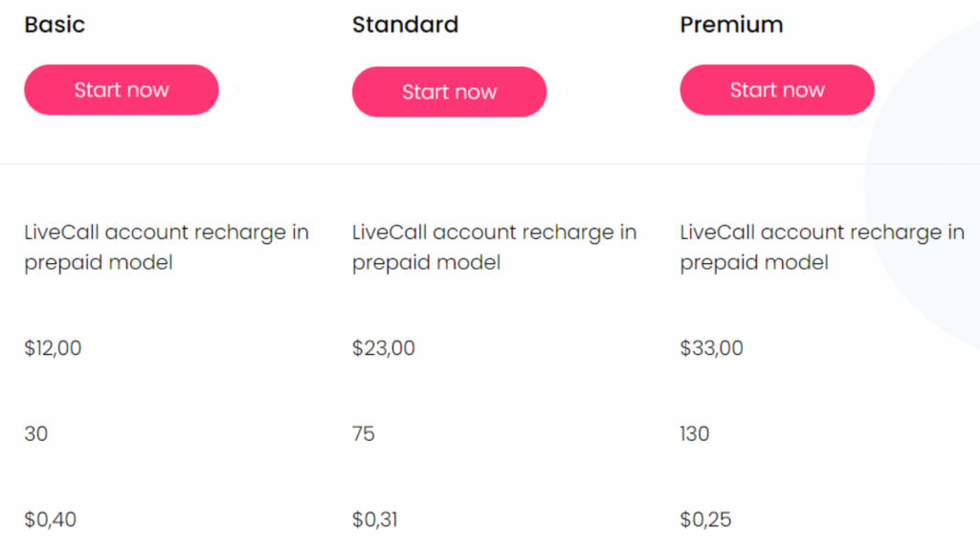The height and width of the screenshot is (552, 980).
Task: Click the Standard plan's prepaid recharge description
Action: tap(494, 247)
